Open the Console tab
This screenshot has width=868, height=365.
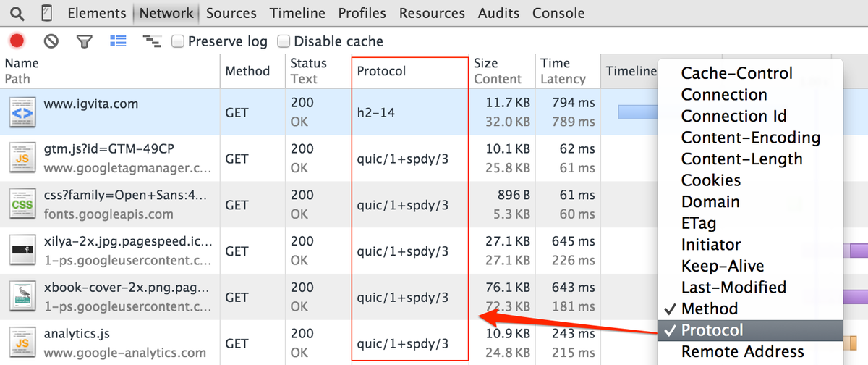point(558,13)
